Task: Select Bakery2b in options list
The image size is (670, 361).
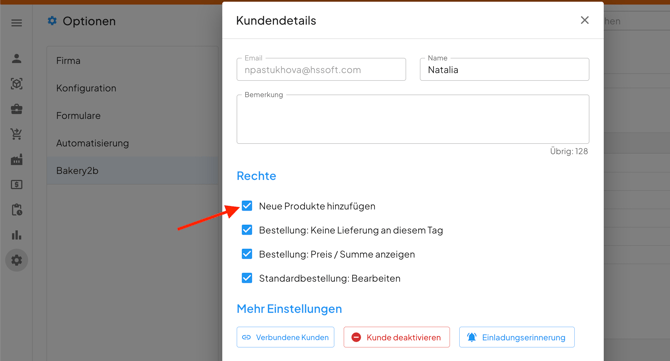Action: (x=132, y=170)
